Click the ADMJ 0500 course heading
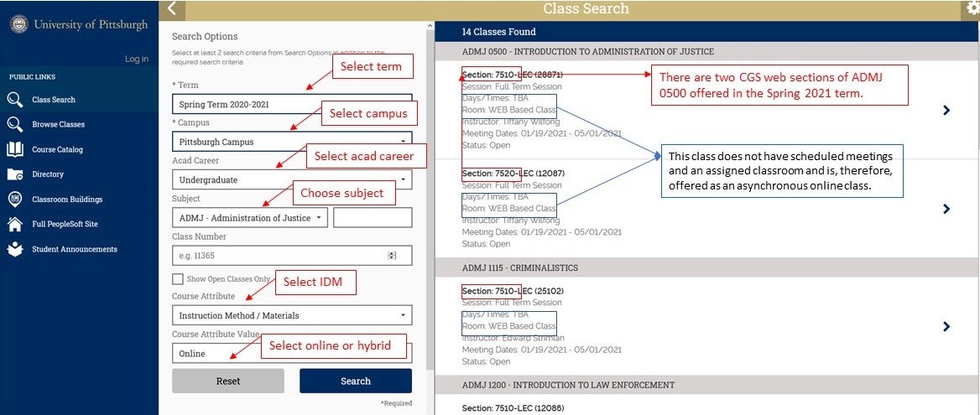The width and height of the screenshot is (980, 415). pos(587,52)
